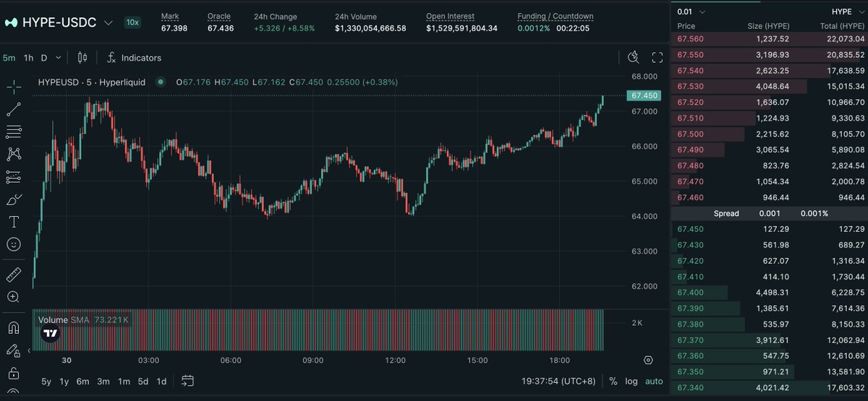Click the HYPEUSD · 5 · Hyperliquid chart title
This screenshot has height=401, width=868.
92,82
